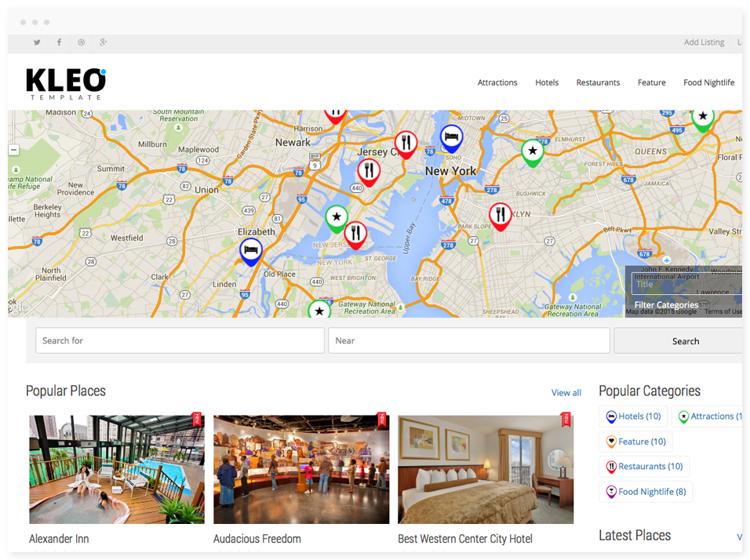Open the View all link for Popular Places
The height and width of the screenshot is (560, 750).
[x=566, y=392]
